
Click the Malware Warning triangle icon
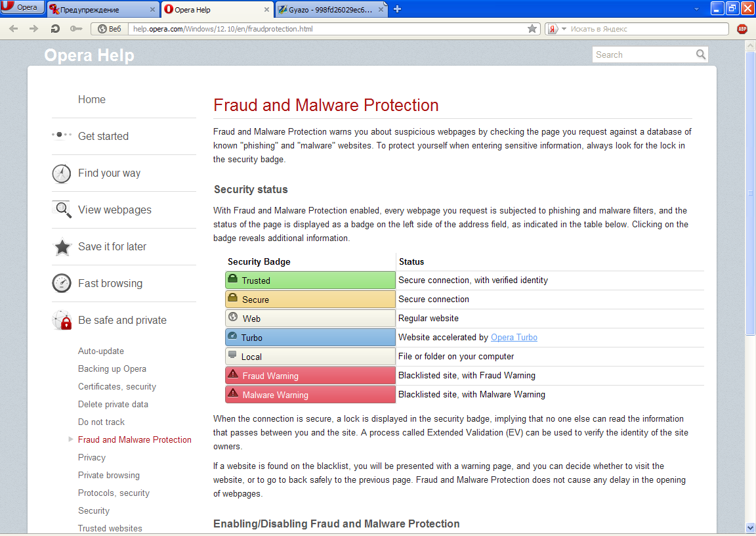tap(233, 393)
